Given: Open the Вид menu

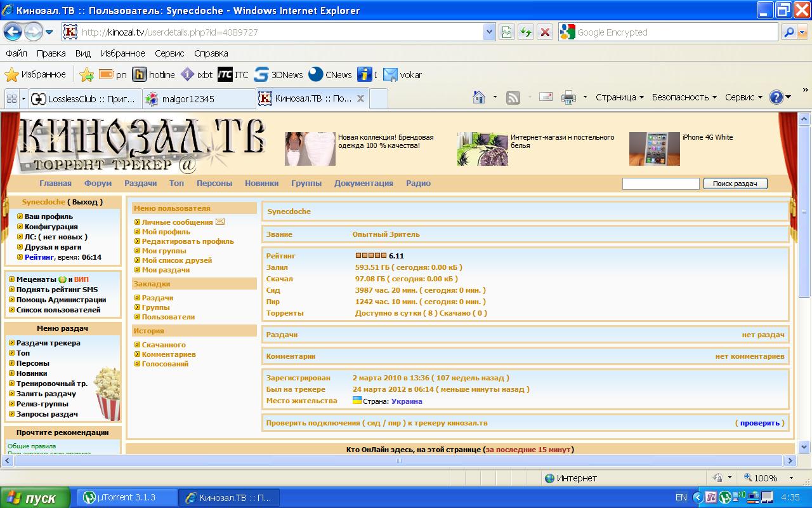Looking at the screenshot, I should 83,53.
